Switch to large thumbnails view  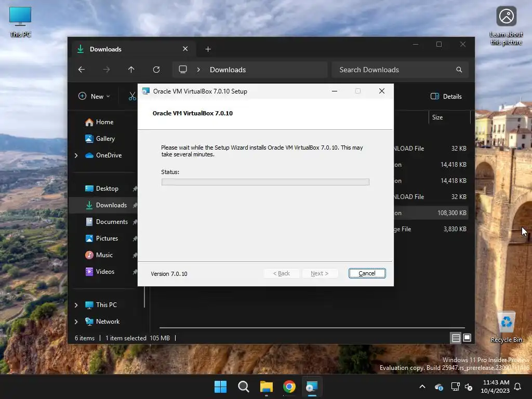467,338
